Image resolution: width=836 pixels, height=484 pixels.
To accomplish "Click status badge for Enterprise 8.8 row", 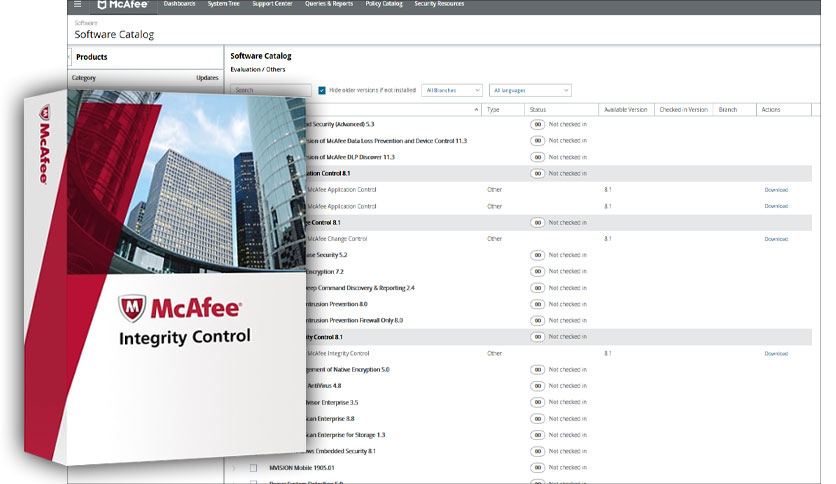I will (x=537, y=419).
